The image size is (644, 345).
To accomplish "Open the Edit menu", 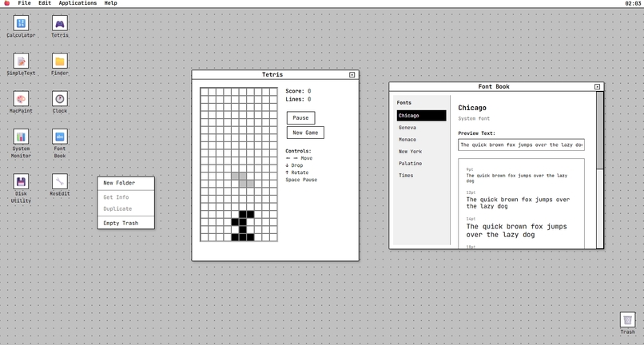I will (45, 3).
